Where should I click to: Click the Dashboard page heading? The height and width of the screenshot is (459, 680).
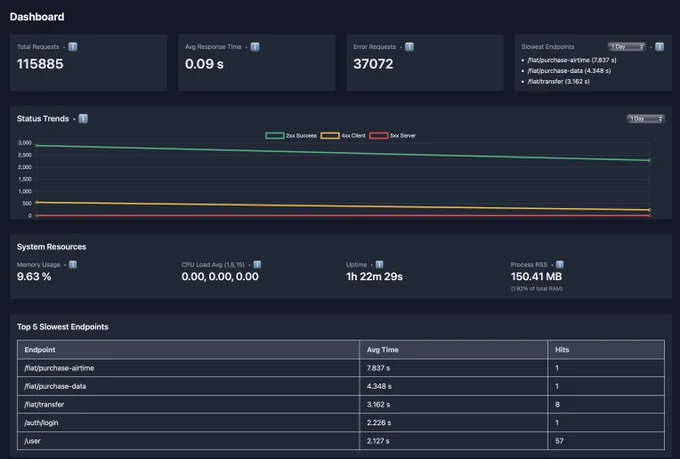point(37,17)
